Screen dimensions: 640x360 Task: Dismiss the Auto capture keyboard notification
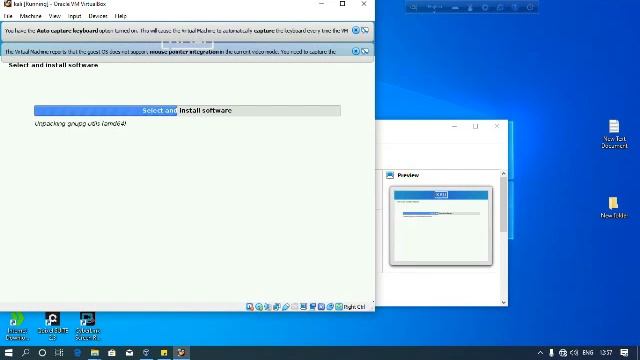(356, 30)
